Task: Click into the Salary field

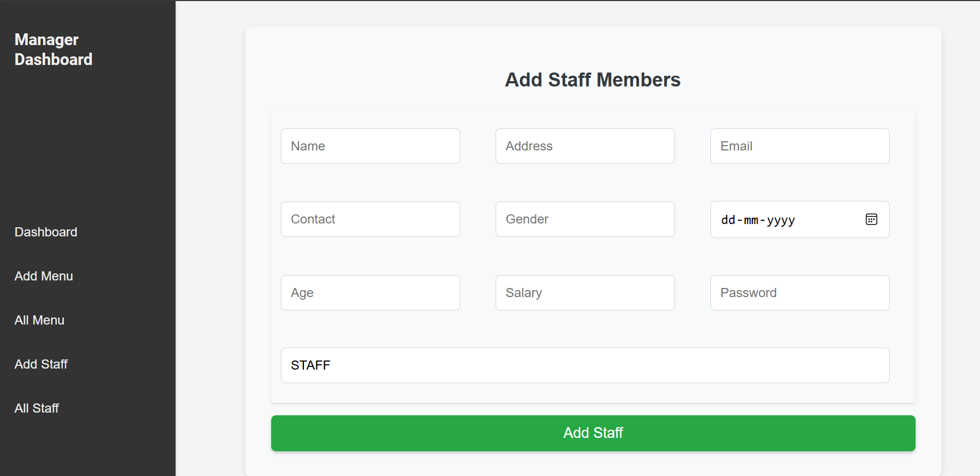Action: click(x=585, y=293)
